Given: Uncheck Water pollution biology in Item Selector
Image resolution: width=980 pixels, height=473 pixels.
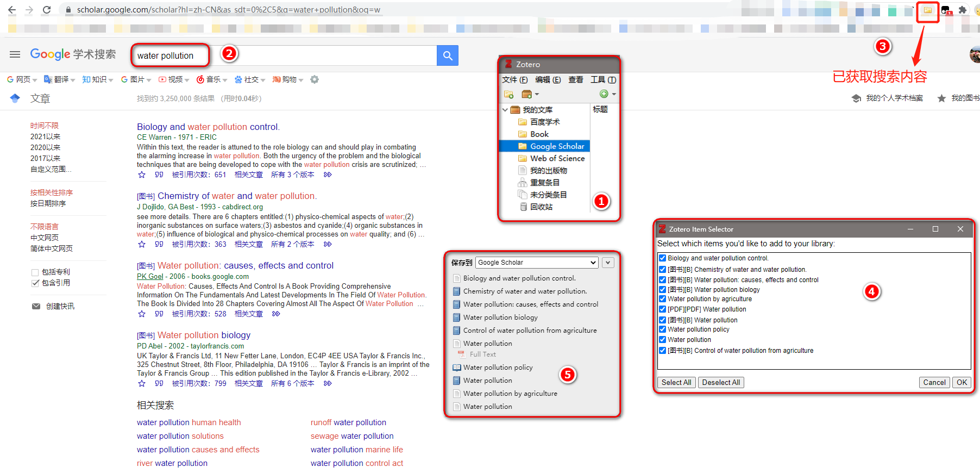Looking at the screenshot, I should (662, 290).
